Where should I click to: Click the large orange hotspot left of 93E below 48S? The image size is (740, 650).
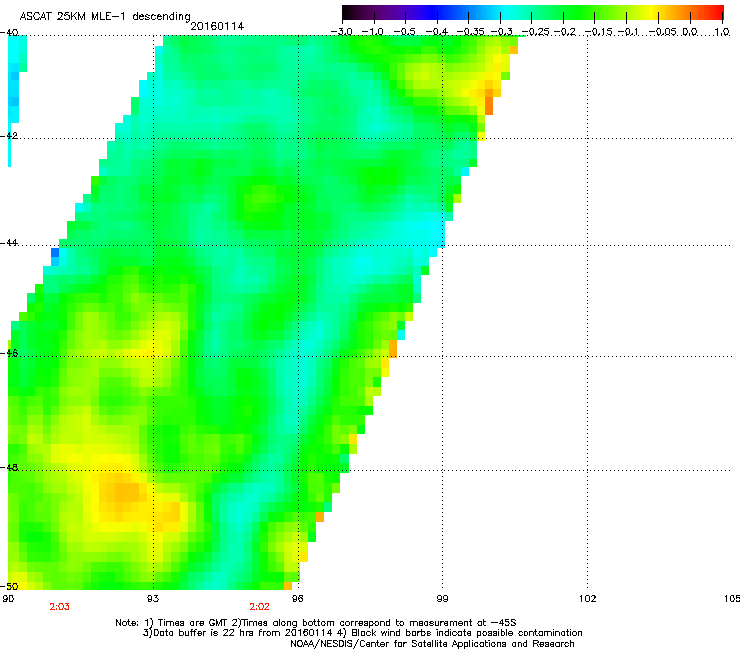pyautogui.click(x=123, y=492)
